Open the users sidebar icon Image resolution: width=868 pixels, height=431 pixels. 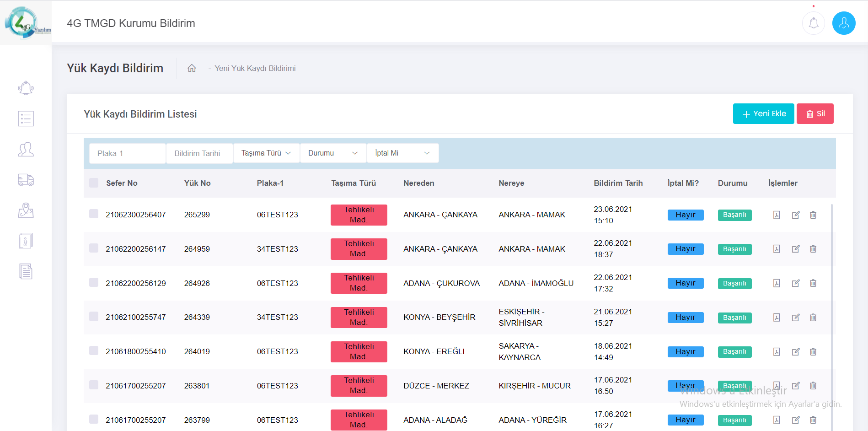(x=26, y=149)
